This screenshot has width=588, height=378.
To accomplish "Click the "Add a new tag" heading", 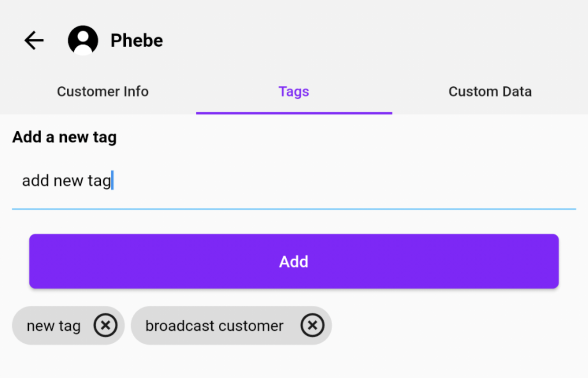I will point(65,137).
